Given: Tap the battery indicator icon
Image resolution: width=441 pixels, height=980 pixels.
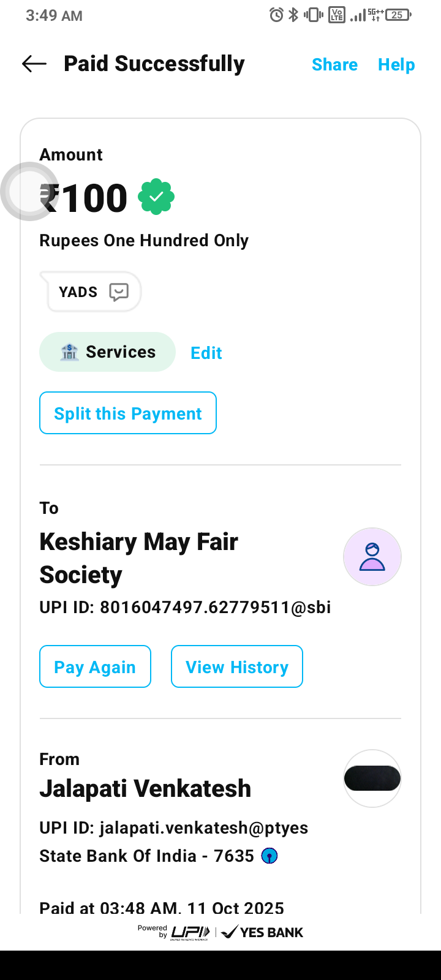Looking at the screenshot, I should [x=398, y=15].
